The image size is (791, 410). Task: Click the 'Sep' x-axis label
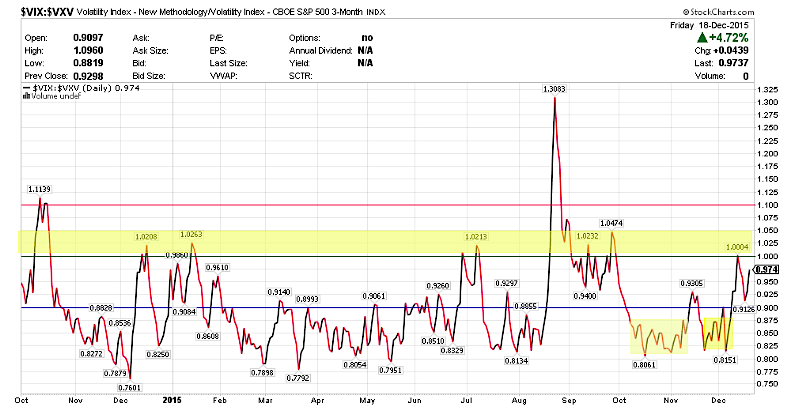(569, 400)
